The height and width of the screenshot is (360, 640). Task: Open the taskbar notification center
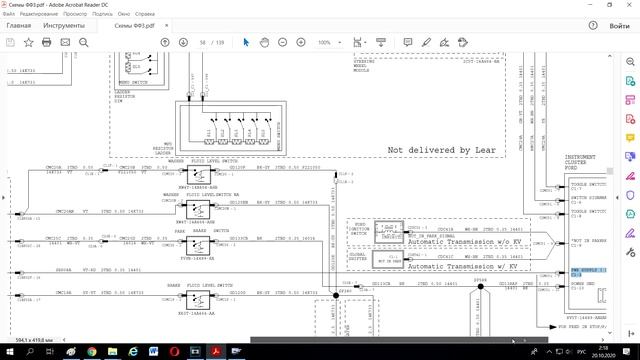coord(627,351)
